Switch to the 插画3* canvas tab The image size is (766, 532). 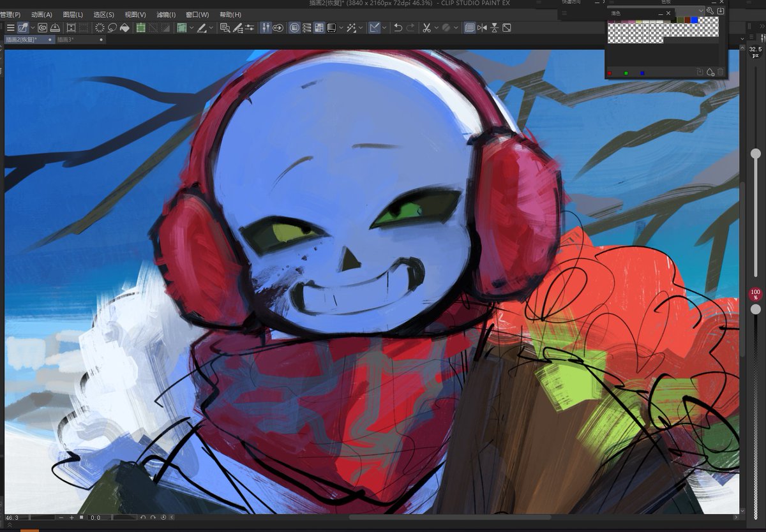pos(80,40)
